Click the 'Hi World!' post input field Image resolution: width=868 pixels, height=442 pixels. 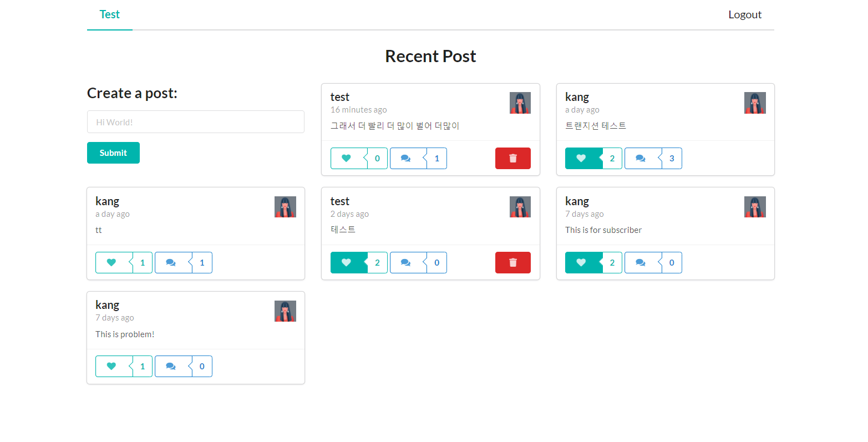click(x=195, y=121)
